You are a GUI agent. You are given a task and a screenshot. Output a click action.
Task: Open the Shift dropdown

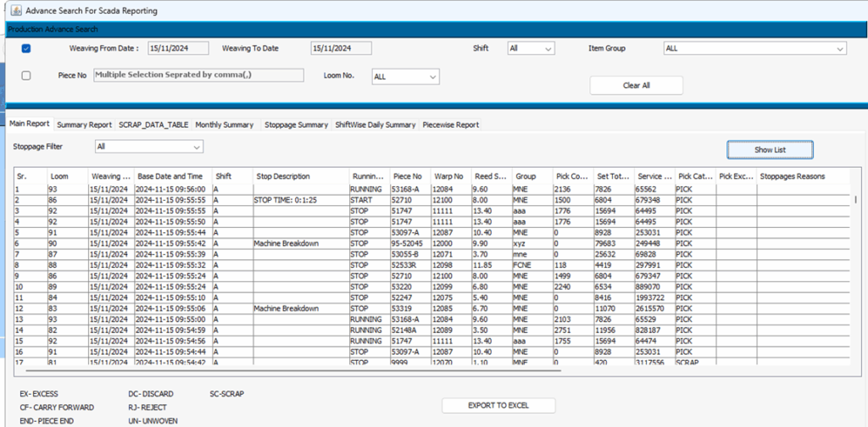click(531, 49)
